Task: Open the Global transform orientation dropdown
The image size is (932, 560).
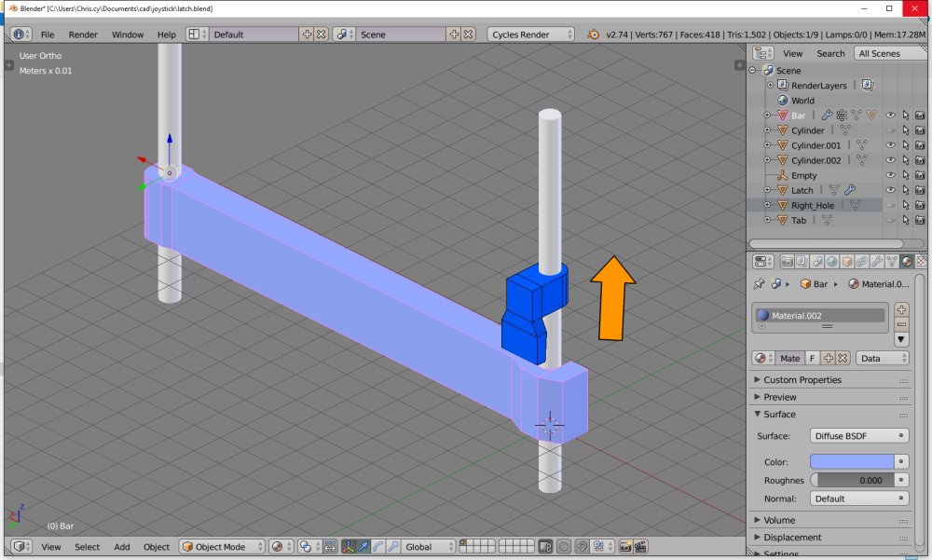Action: [x=428, y=547]
